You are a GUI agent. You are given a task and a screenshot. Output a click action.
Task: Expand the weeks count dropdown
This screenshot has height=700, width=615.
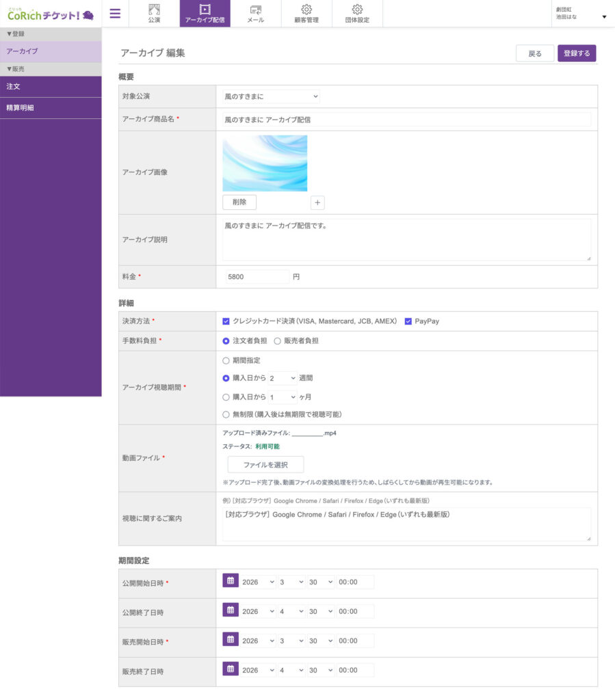pyautogui.click(x=283, y=378)
